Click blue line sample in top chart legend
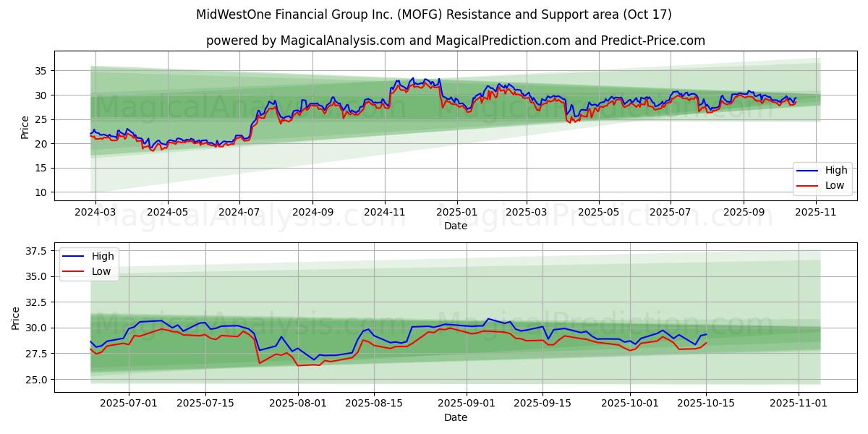868x434 pixels. 807,171
